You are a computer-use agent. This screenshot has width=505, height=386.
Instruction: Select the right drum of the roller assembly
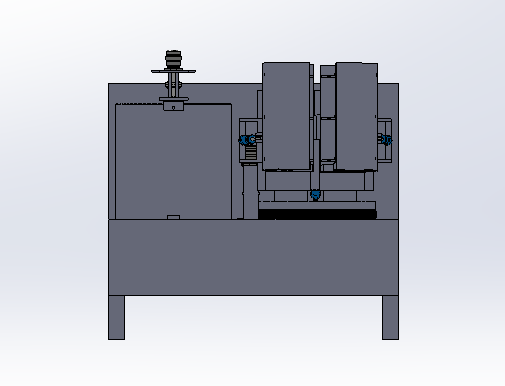point(357,116)
